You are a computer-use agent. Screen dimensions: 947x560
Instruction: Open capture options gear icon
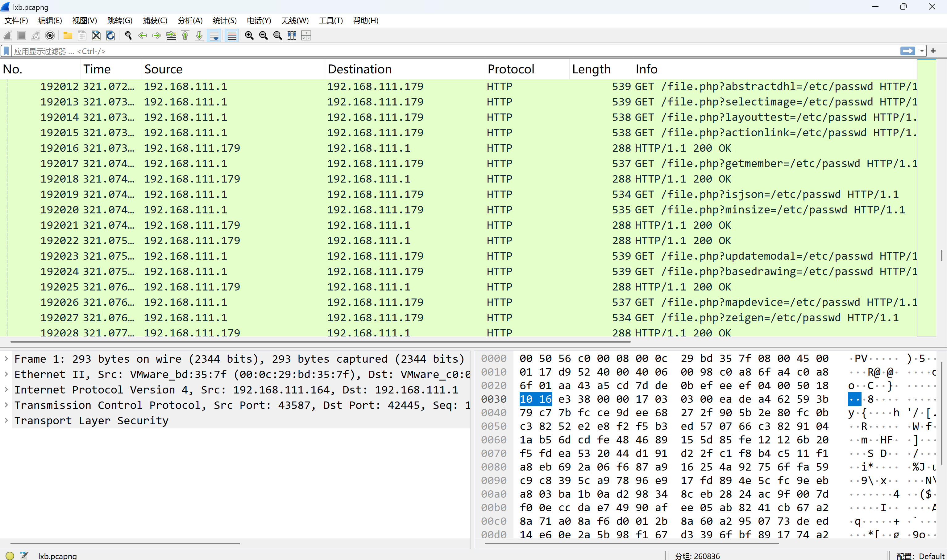[x=50, y=35]
